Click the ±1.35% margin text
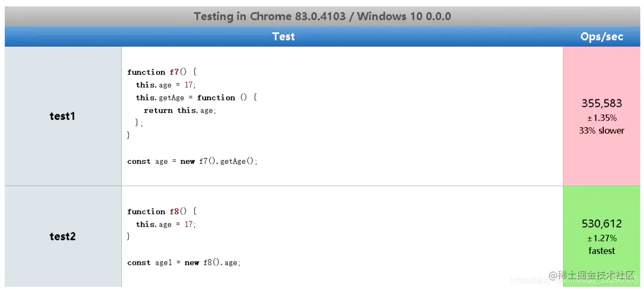 602,118
